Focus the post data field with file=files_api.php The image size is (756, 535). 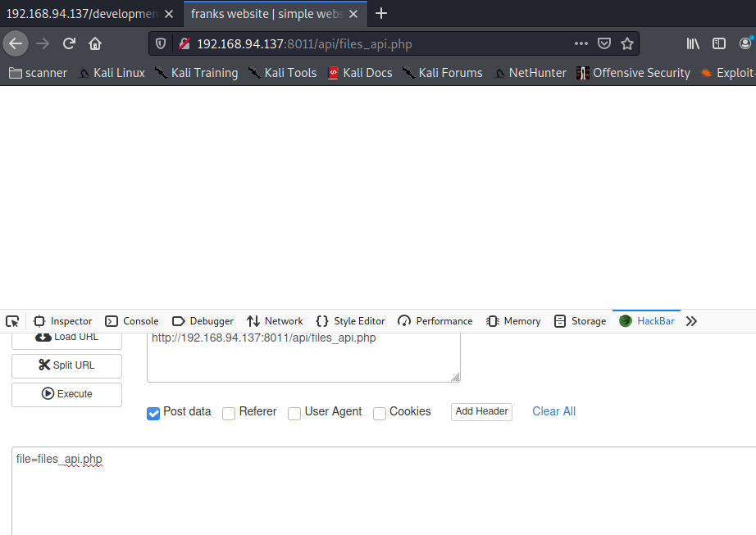(x=384, y=490)
